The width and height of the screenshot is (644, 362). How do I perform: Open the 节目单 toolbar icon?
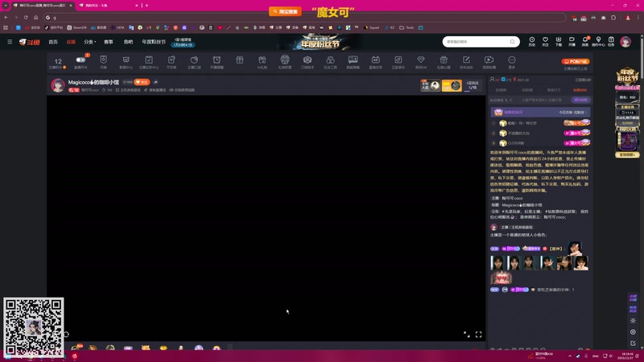pyautogui.click(x=171, y=62)
